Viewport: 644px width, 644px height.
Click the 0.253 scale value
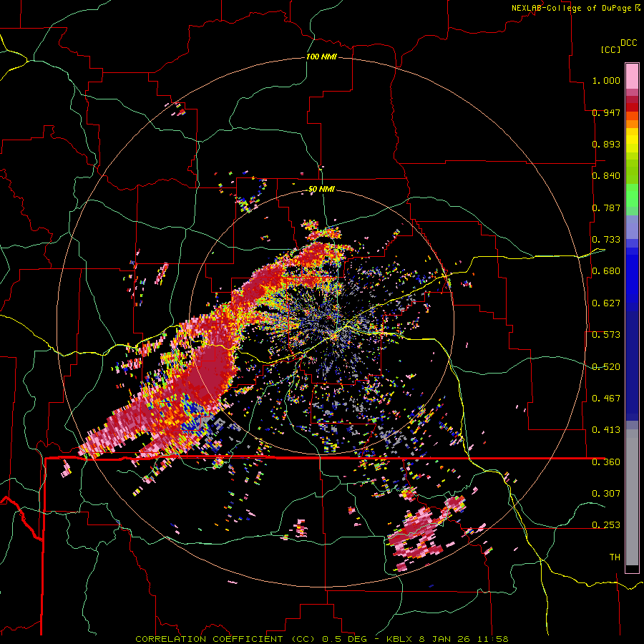coord(606,525)
